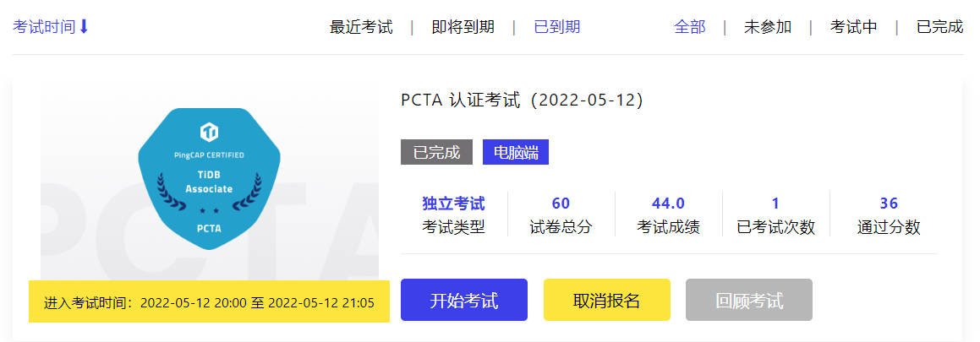This screenshot has height=342, width=980.
Task: Click the 考试时间 sort label
Action: point(44,27)
